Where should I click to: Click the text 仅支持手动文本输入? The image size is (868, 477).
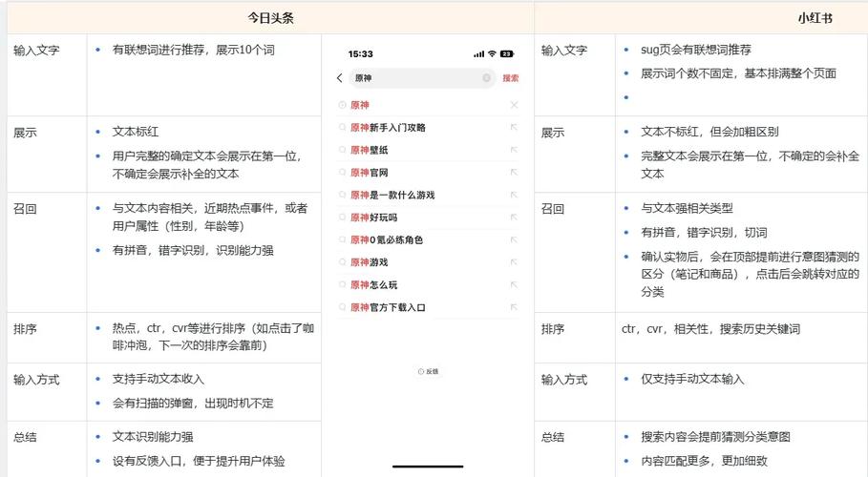coord(692,379)
